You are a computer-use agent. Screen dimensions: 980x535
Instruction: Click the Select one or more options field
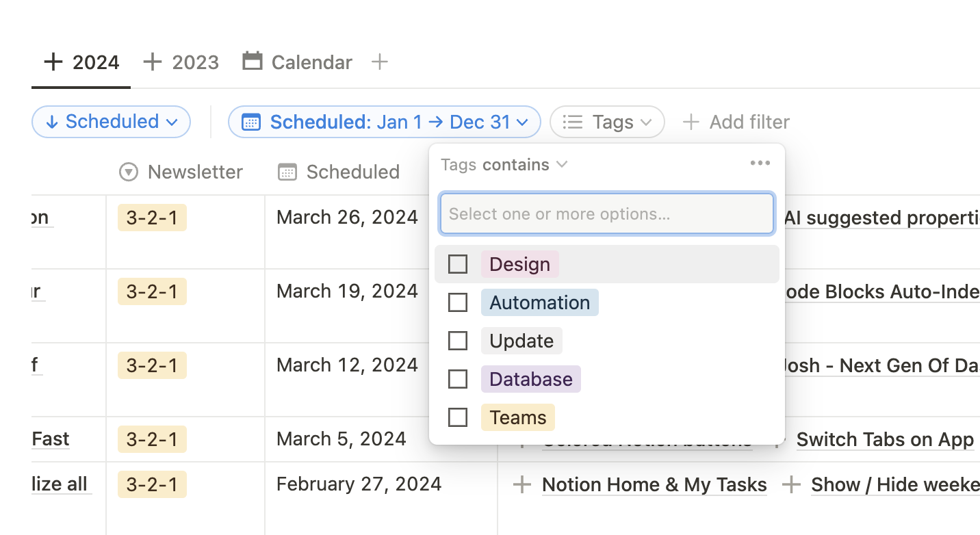coord(606,213)
